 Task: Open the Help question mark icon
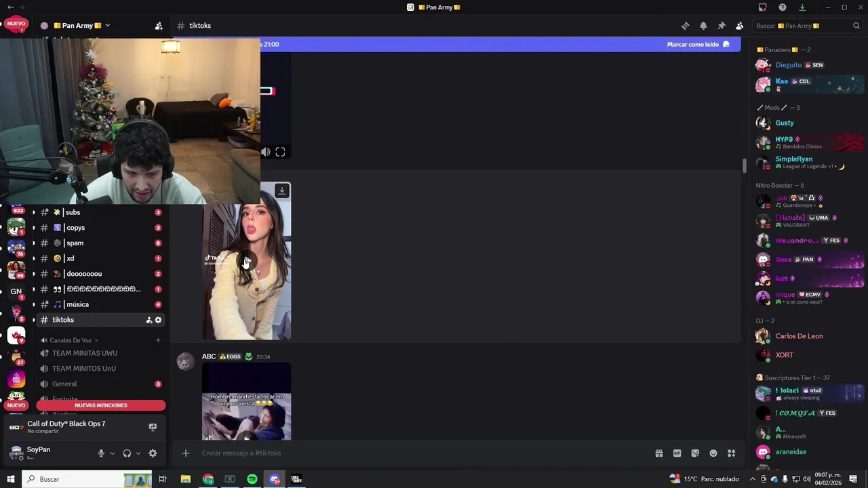pos(783,7)
